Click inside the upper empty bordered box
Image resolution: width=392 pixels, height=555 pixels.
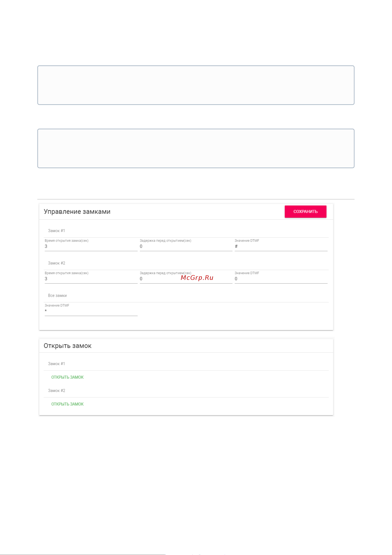coord(196,85)
